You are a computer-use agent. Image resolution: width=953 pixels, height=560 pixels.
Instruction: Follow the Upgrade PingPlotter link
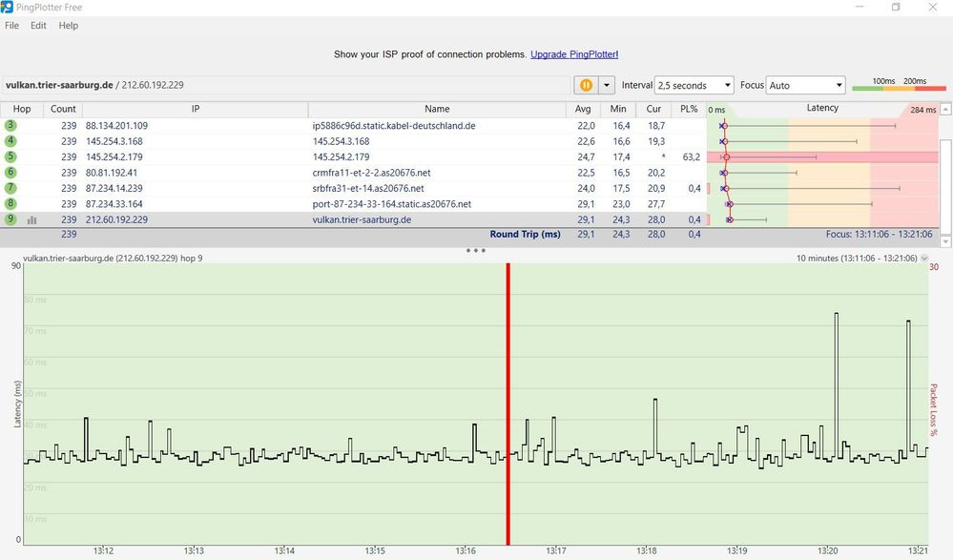point(574,54)
